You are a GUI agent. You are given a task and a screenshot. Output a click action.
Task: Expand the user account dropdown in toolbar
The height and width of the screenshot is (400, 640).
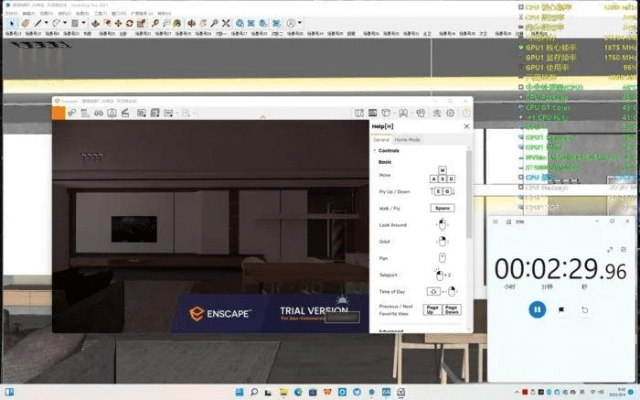tap(300, 22)
